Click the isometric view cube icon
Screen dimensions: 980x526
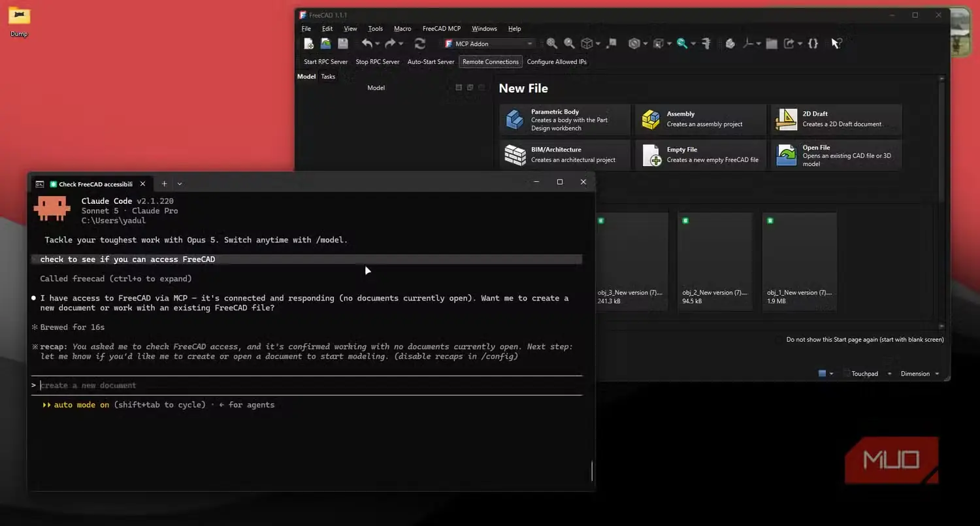coord(587,44)
